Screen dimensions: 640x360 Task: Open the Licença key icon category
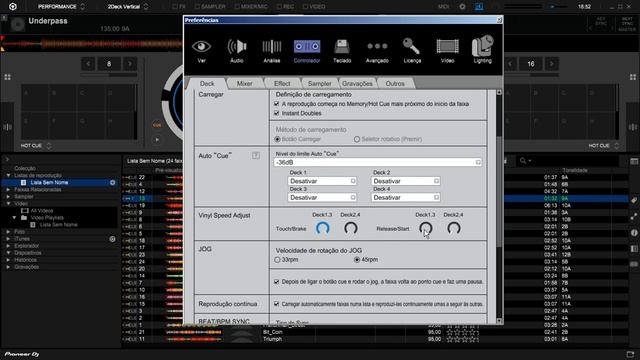coord(412,51)
